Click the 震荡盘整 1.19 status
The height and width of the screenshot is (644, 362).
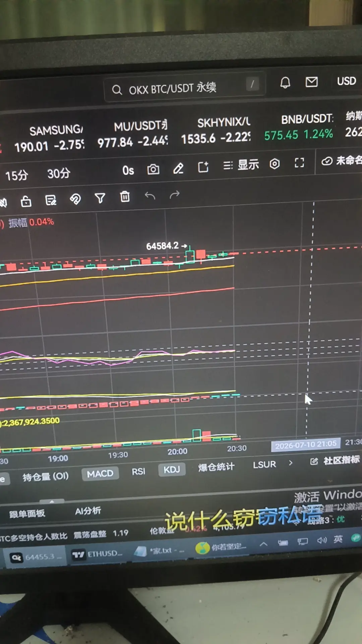[101, 534]
